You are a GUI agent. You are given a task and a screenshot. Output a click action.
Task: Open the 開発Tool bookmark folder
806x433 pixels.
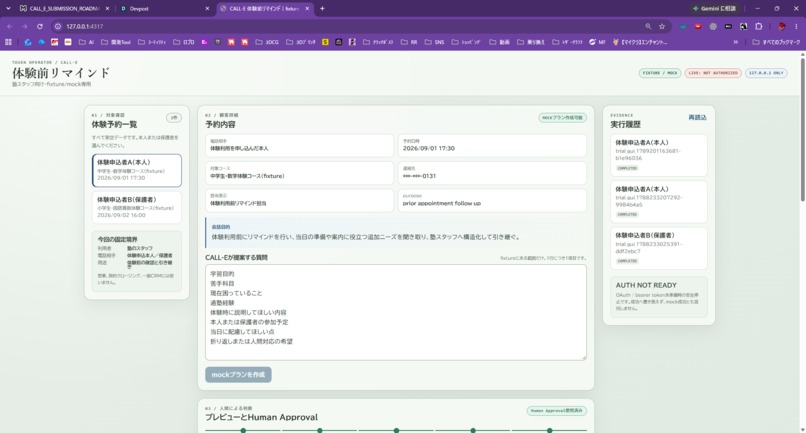coord(116,42)
